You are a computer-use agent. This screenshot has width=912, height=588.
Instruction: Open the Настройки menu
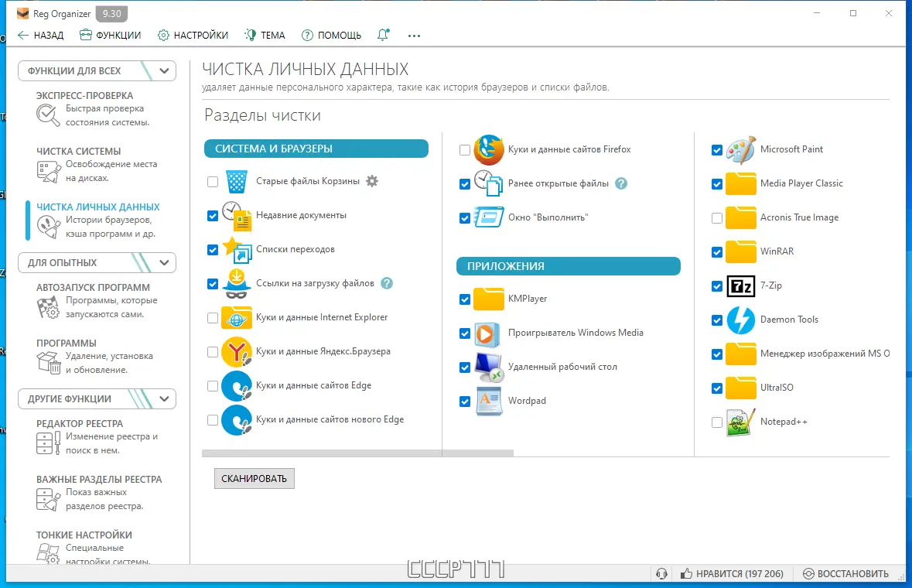pyautogui.click(x=193, y=36)
